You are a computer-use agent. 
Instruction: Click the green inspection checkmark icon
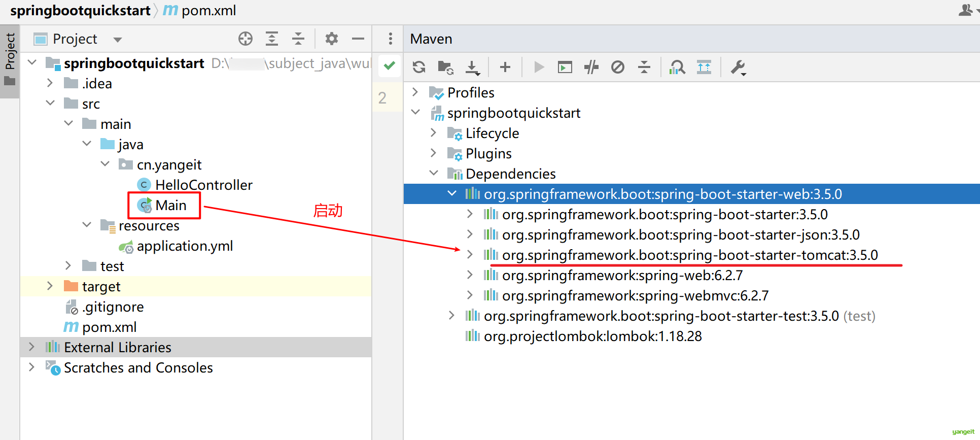click(390, 65)
